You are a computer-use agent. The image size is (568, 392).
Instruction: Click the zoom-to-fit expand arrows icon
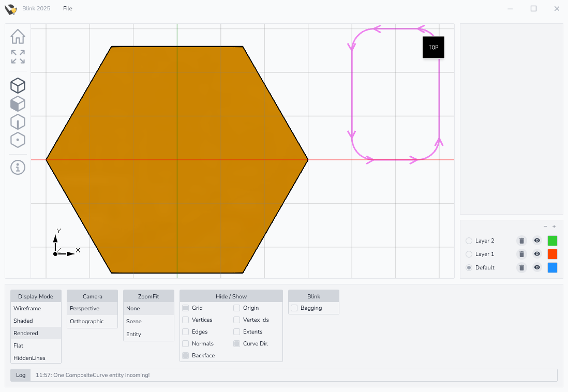tap(18, 57)
